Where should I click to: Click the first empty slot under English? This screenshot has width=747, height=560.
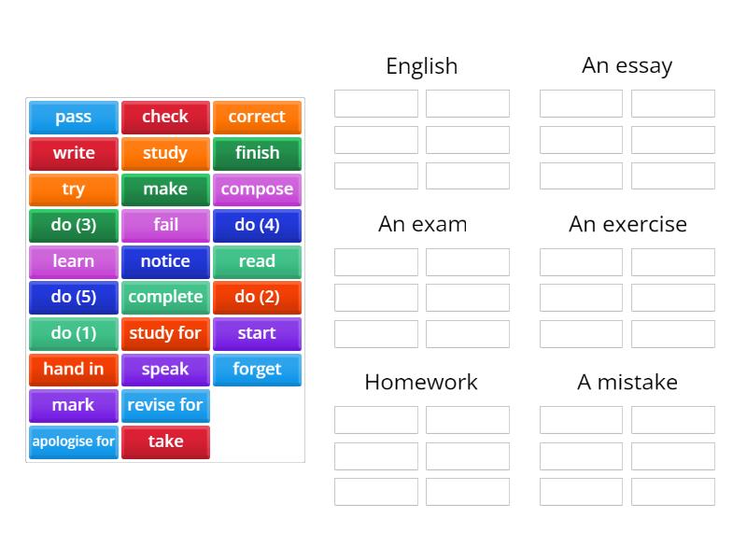(x=375, y=103)
